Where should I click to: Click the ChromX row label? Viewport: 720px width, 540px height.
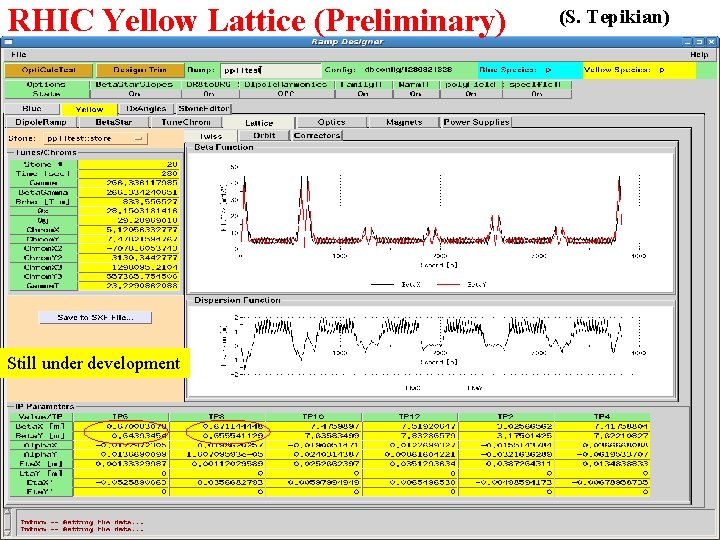pyautogui.click(x=44, y=230)
